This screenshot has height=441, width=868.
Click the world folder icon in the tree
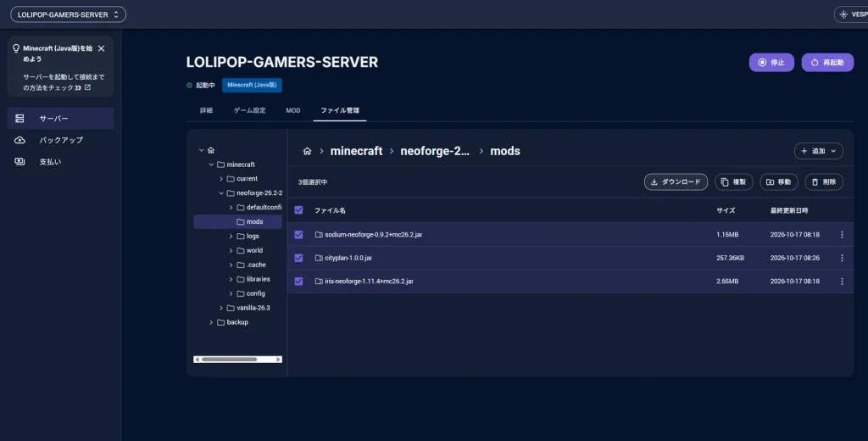[x=241, y=250]
